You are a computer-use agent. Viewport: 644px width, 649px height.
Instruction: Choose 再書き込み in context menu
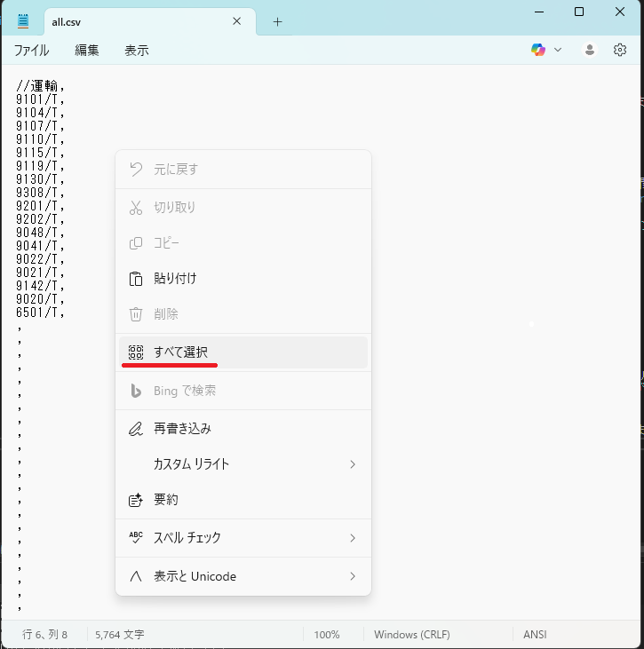243,429
